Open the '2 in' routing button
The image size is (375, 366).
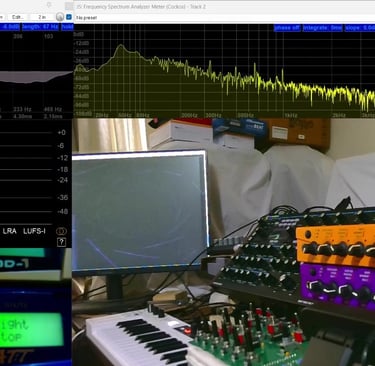tap(42, 17)
